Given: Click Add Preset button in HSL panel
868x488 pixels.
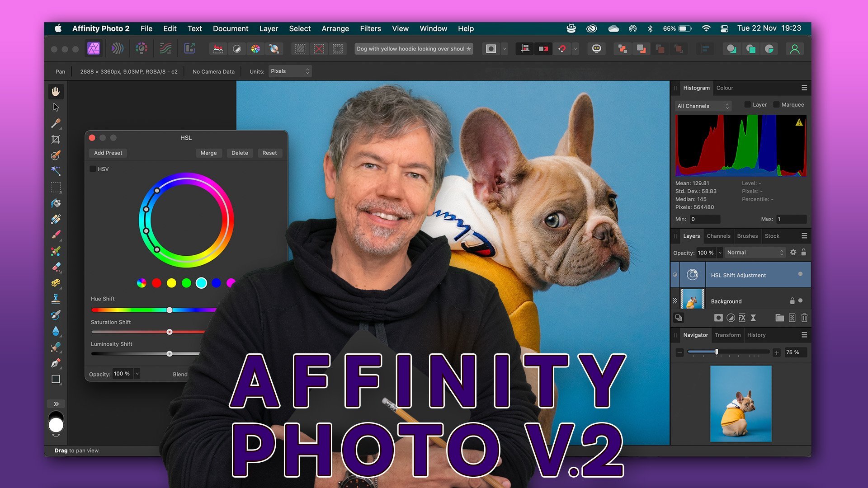Looking at the screenshot, I should pos(108,153).
